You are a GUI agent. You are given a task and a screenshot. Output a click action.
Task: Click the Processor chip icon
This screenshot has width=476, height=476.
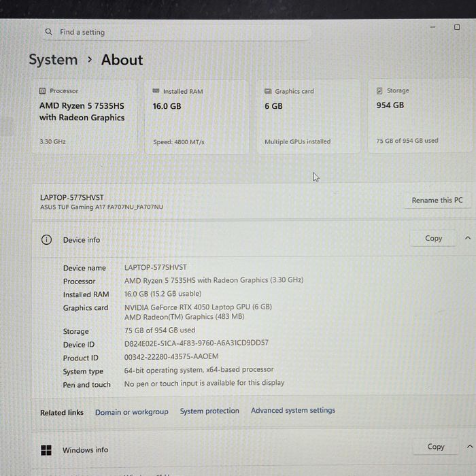click(42, 90)
